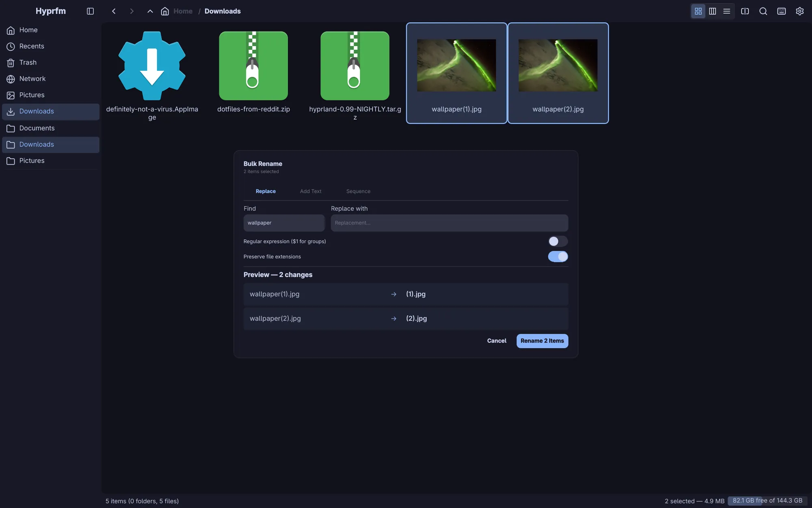Click the Home breadcrumb house icon
The image size is (812, 508).
(x=165, y=11)
